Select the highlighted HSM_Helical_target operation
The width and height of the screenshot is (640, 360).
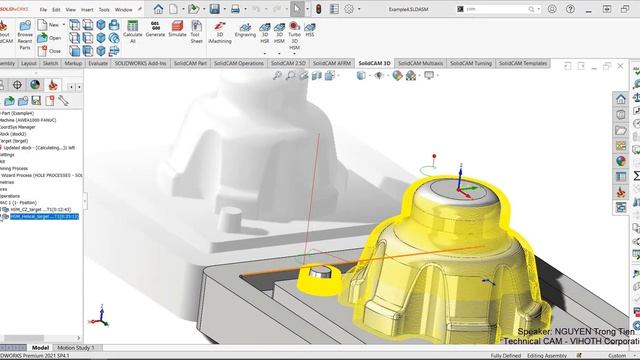44,216
